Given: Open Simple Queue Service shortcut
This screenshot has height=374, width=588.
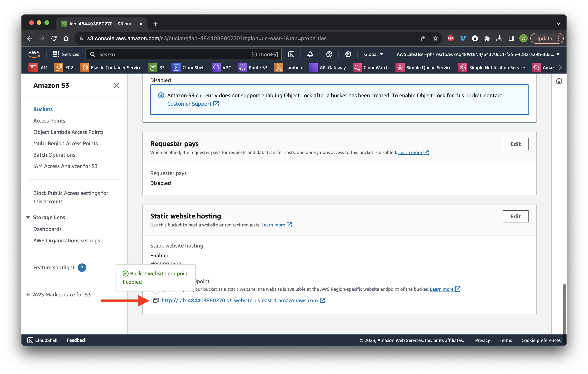Looking at the screenshot, I should point(424,68).
